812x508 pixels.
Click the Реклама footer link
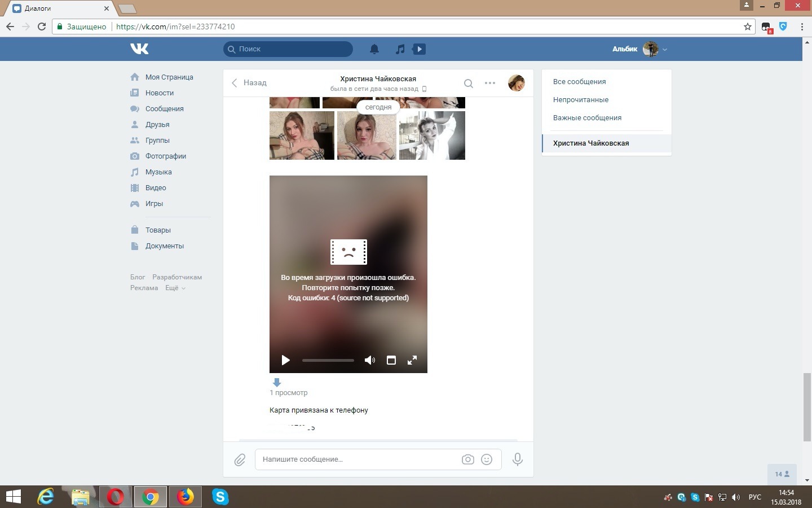(144, 288)
